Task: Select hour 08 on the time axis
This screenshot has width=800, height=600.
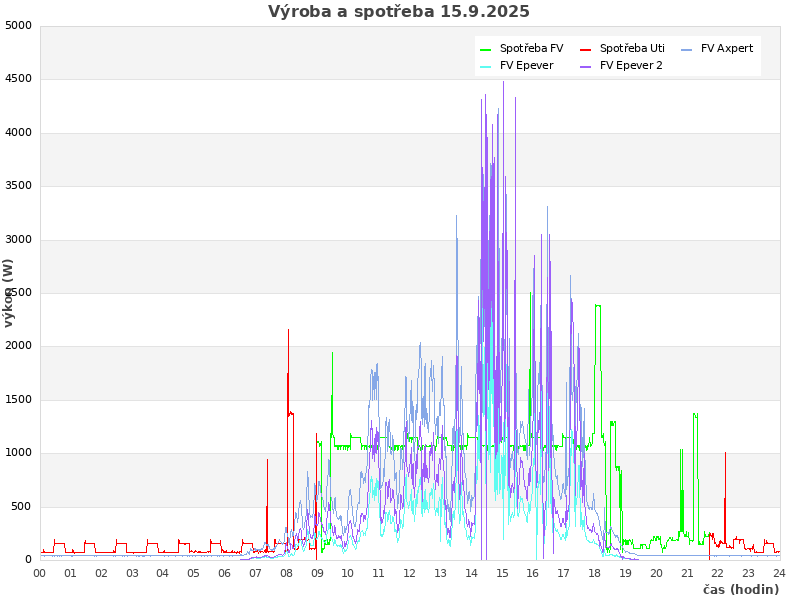Action: (286, 573)
